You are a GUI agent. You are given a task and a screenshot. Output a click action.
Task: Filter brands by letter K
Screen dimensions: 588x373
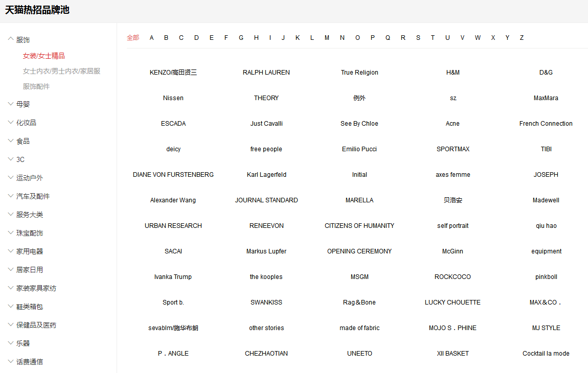coord(298,37)
